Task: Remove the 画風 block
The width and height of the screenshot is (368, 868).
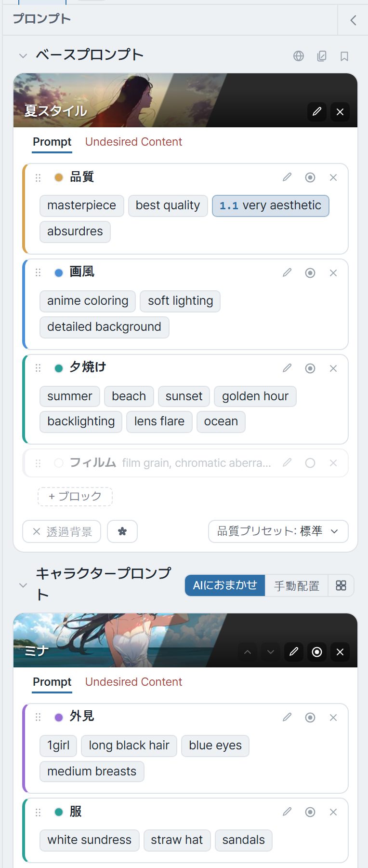Action: [333, 273]
